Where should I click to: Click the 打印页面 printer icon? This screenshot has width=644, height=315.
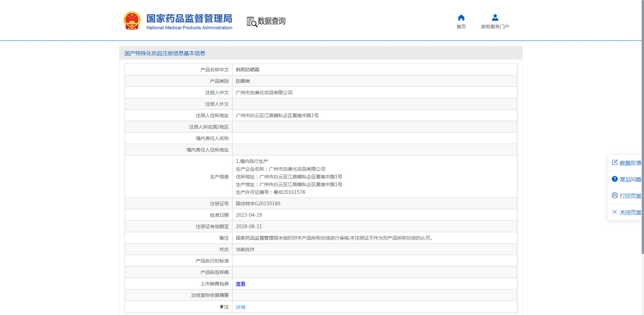pyautogui.click(x=615, y=196)
